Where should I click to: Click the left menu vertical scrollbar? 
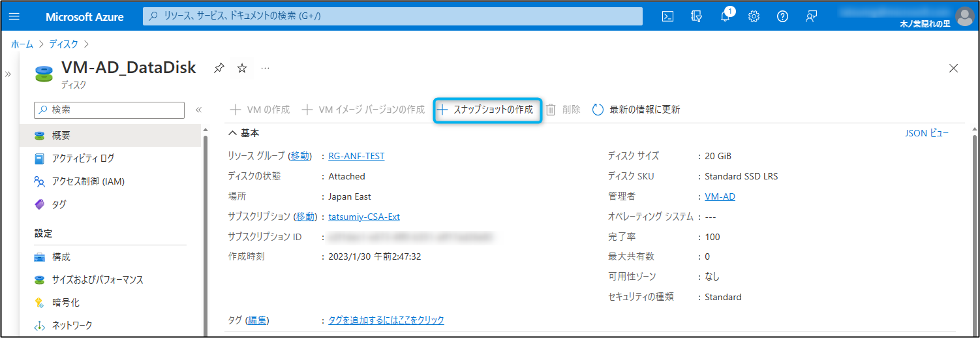(205, 235)
